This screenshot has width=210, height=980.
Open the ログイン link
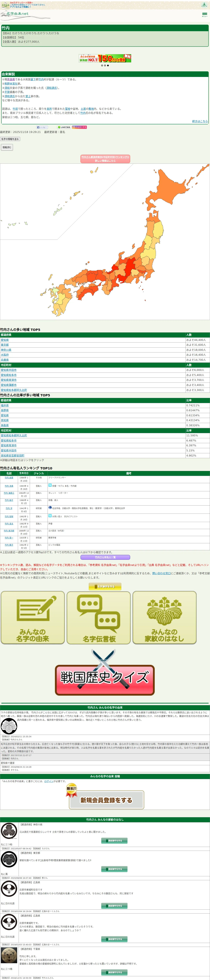49,781
